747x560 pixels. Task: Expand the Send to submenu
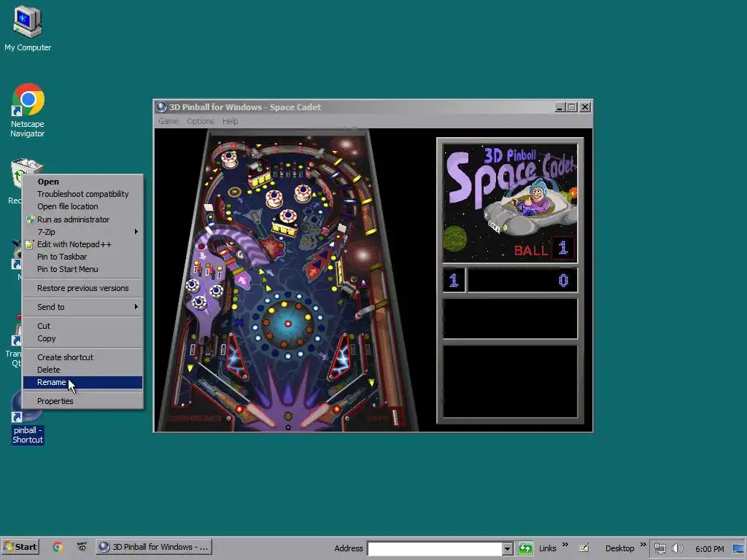82,307
